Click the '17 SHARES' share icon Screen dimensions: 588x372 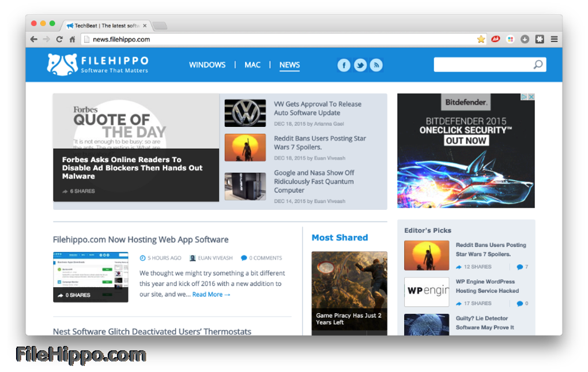pos(459,303)
